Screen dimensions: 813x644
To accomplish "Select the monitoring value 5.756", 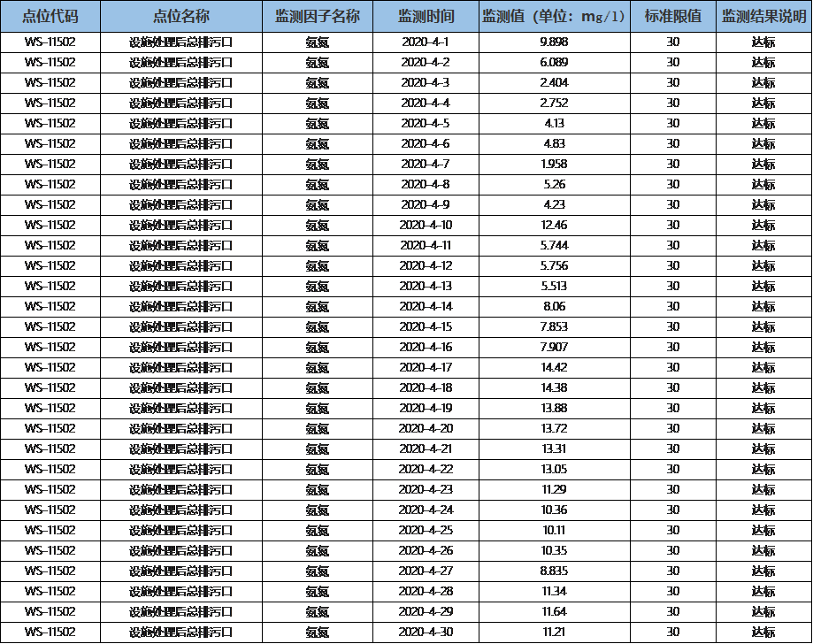I will tap(555, 265).
